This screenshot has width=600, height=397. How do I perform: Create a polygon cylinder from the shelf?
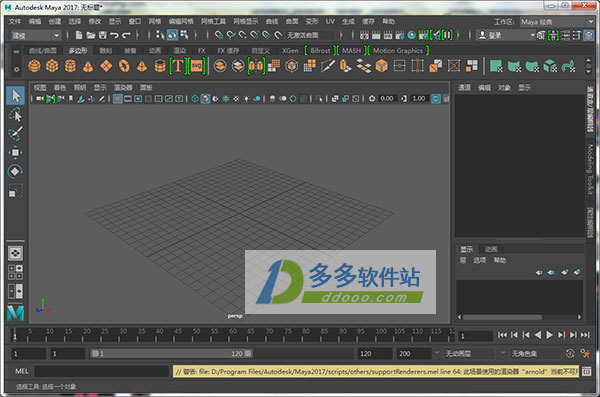point(70,66)
